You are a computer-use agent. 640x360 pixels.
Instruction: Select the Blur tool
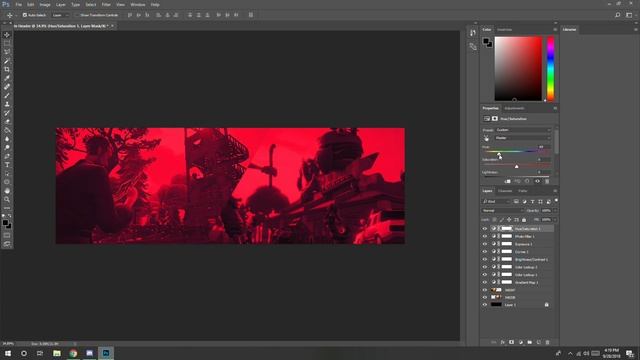point(7,139)
